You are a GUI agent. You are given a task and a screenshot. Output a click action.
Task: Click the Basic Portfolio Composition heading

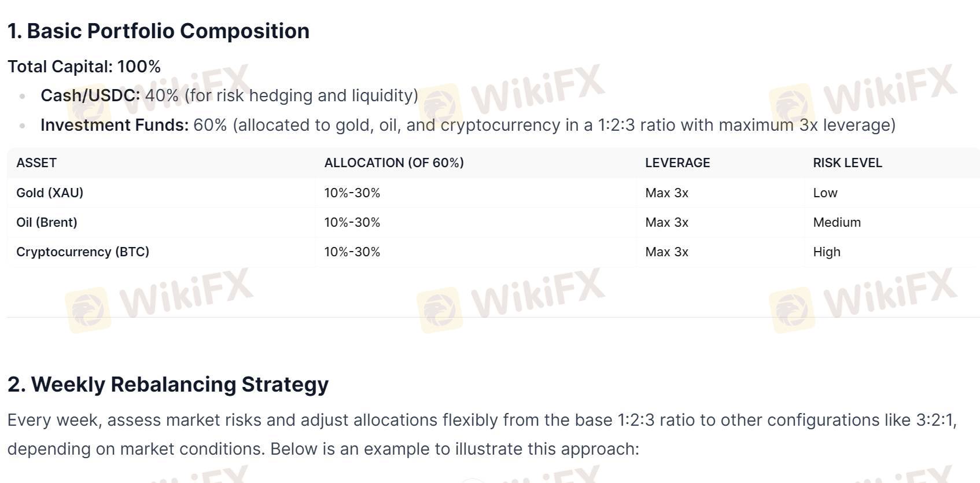[x=159, y=31]
